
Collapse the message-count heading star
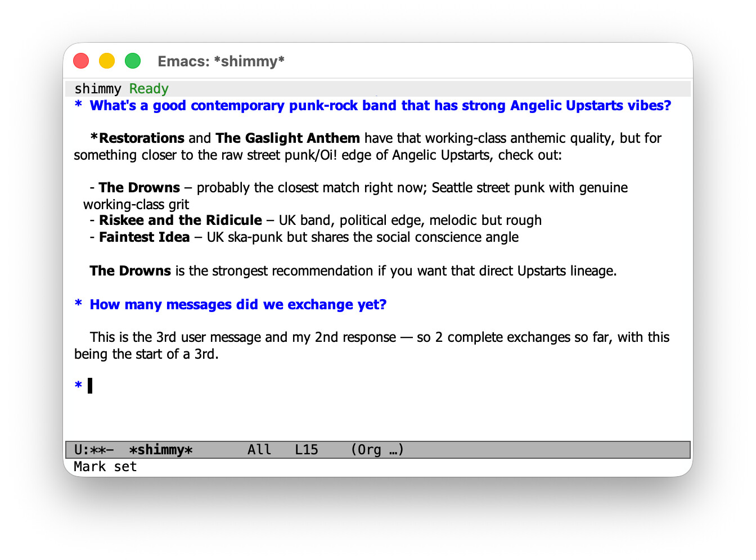coord(78,304)
